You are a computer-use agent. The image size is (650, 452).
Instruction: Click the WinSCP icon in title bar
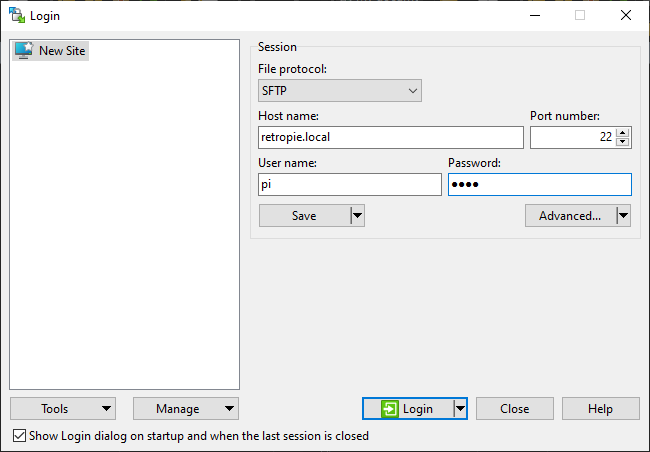point(17,15)
